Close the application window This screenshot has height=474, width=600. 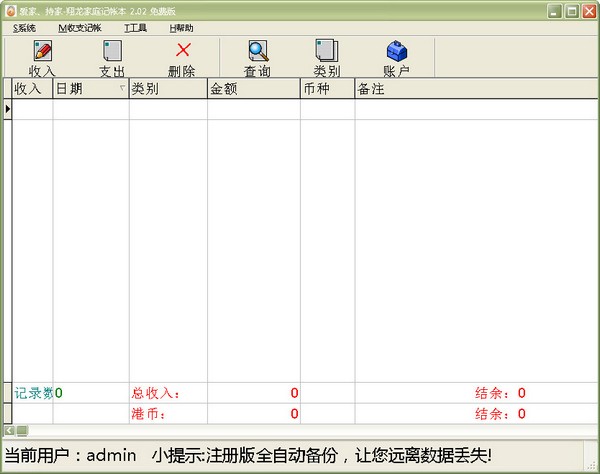coord(589,11)
